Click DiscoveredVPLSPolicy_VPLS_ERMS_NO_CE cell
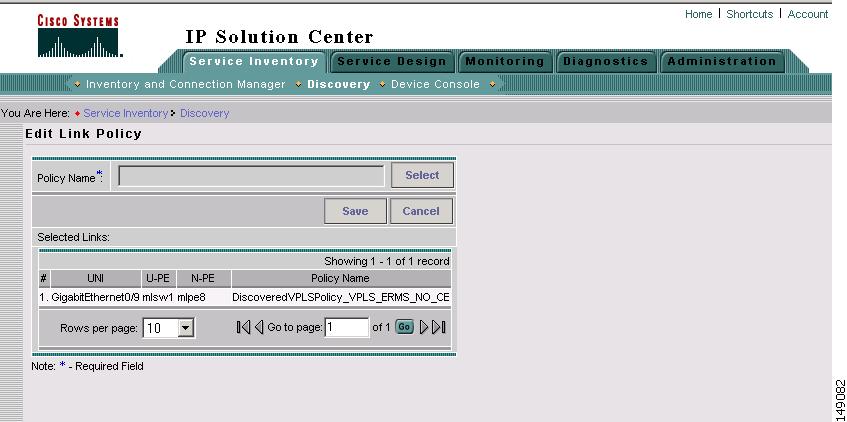The image size is (847, 422). (340, 297)
